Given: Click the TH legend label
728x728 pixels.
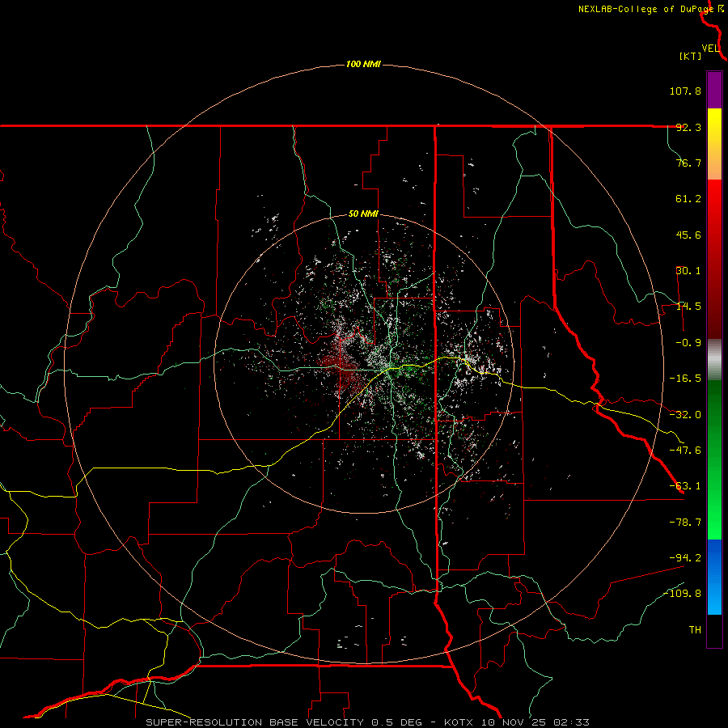Looking at the screenshot, I should coord(695,629).
